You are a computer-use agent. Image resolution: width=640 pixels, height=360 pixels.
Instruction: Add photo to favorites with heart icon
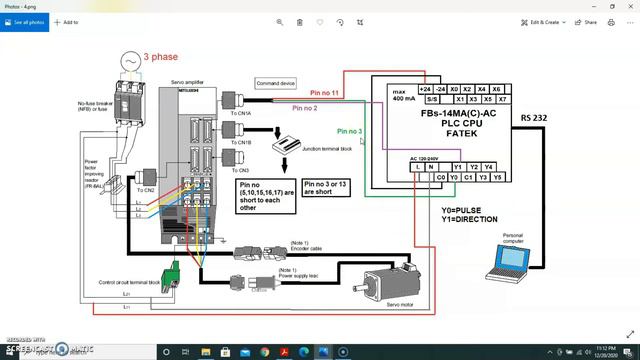point(320,22)
